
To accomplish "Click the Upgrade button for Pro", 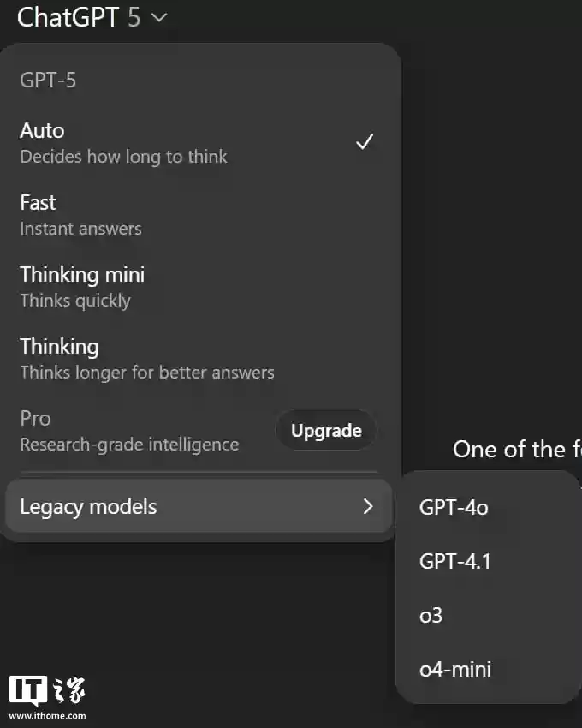I will coord(325,430).
